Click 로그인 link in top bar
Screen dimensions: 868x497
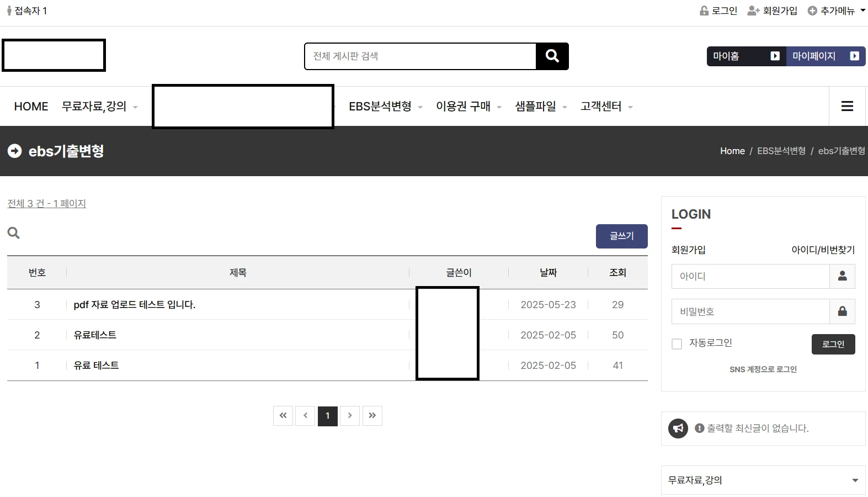coord(718,10)
